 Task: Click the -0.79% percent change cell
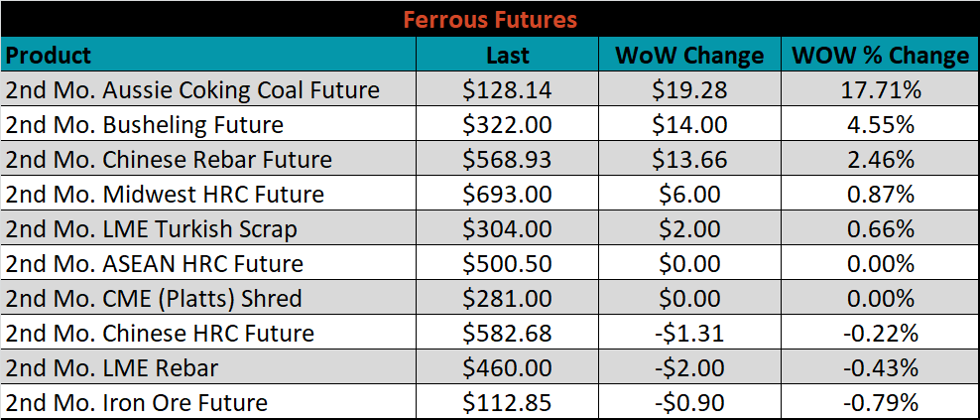click(x=880, y=401)
